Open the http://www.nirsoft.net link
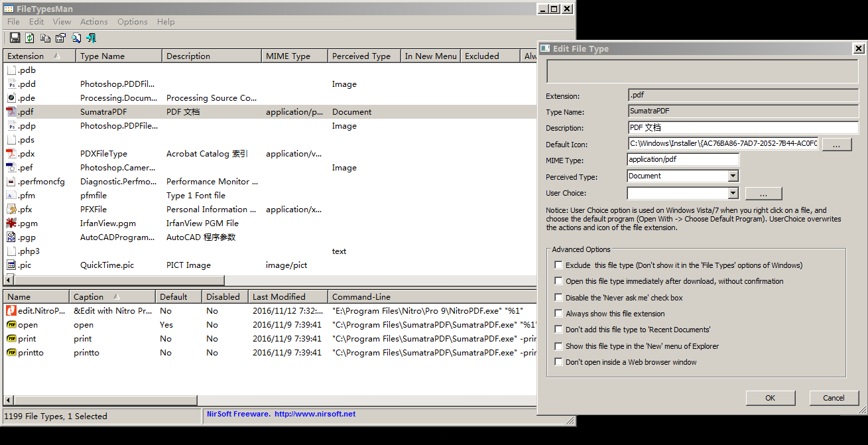 (x=315, y=414)
